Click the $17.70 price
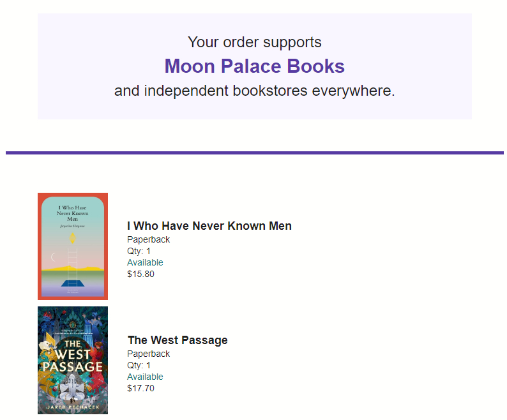This screenshot has width=507, height=420. (x=140, y=388)
